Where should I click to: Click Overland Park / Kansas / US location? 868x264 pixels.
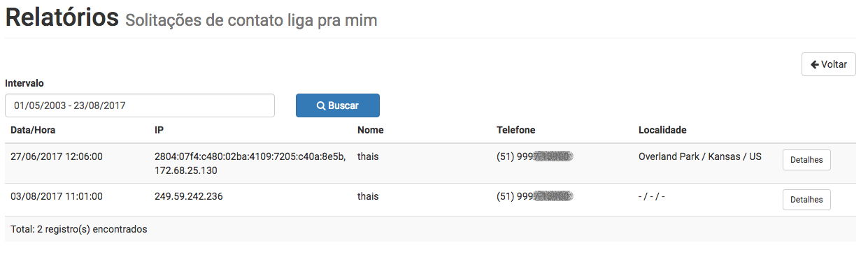(700, 156)
